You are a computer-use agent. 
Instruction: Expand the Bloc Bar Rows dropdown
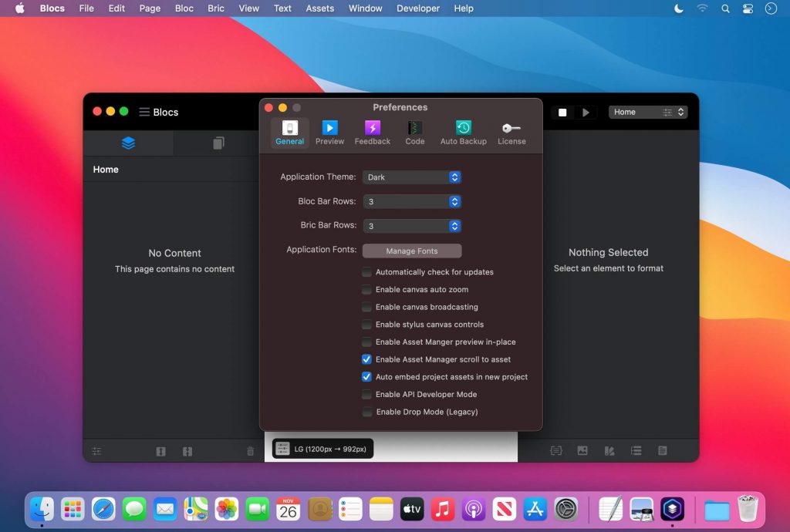(x=412, y=201)
